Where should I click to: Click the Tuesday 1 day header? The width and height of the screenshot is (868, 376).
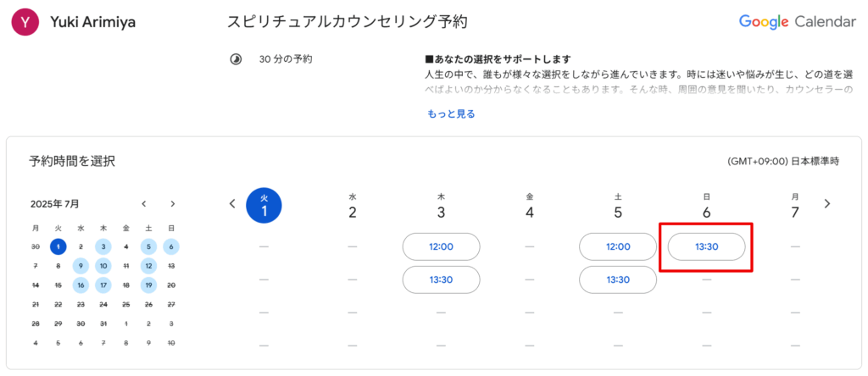(x=264, y=206)
